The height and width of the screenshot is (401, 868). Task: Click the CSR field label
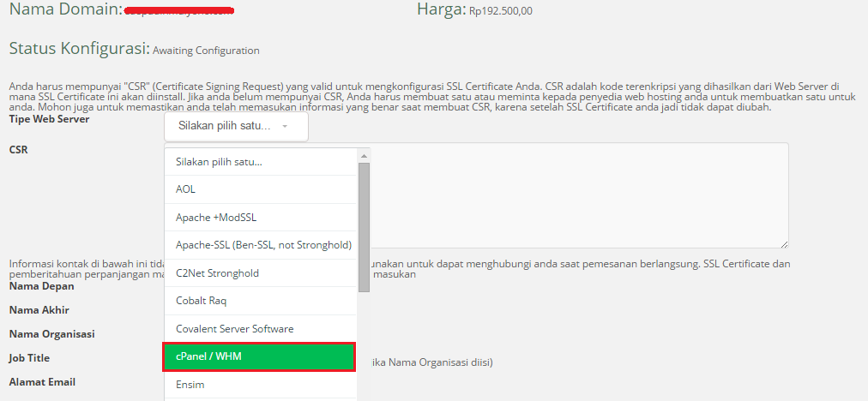(x=18, y=149)
